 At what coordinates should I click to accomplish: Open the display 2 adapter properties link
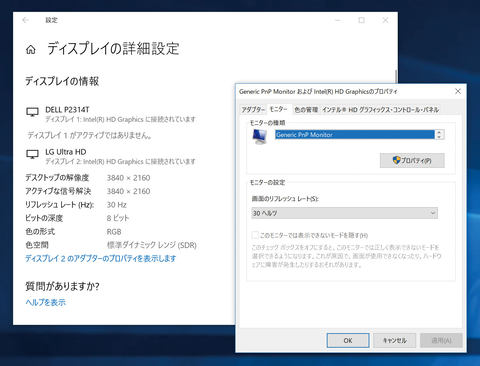(101, 258)
